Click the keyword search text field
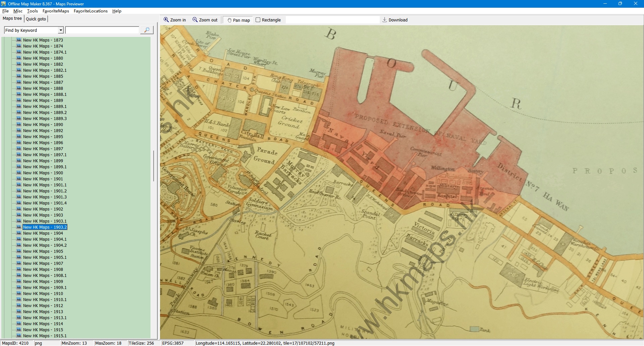The image size is (644, 346). pyautogui.click(x=102, y=31)
